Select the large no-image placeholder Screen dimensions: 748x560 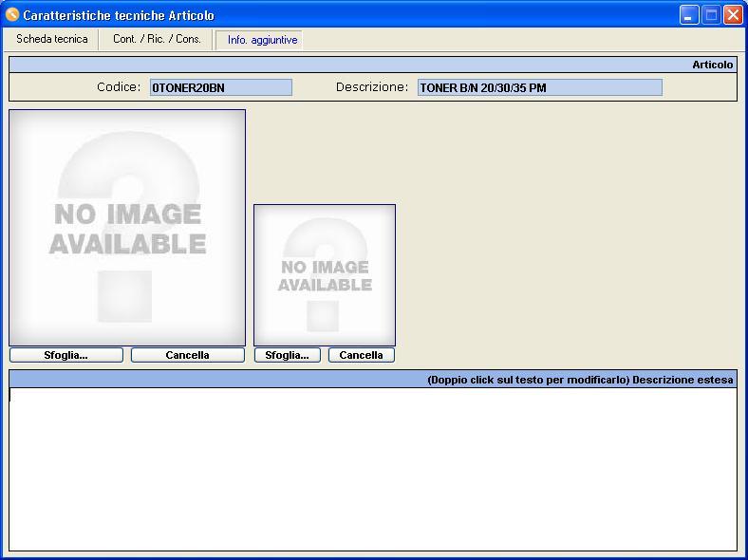tap(127, 228)
